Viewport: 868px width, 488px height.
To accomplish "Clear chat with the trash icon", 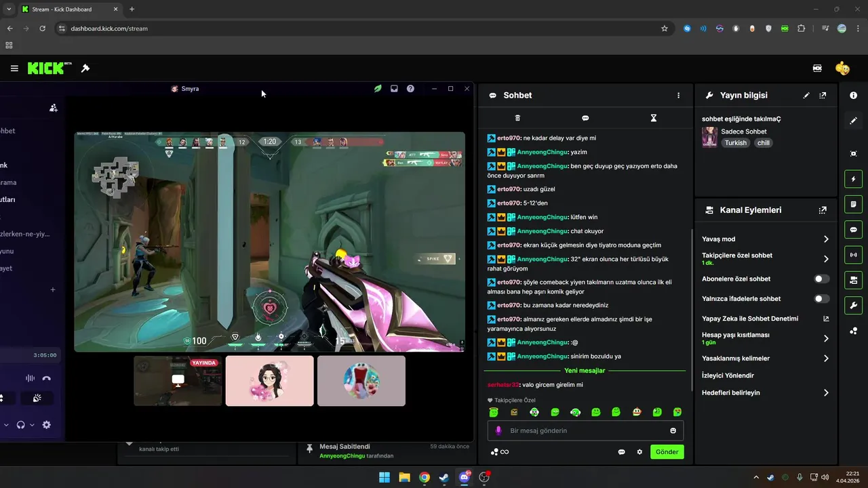I will (x=517, y=118).
